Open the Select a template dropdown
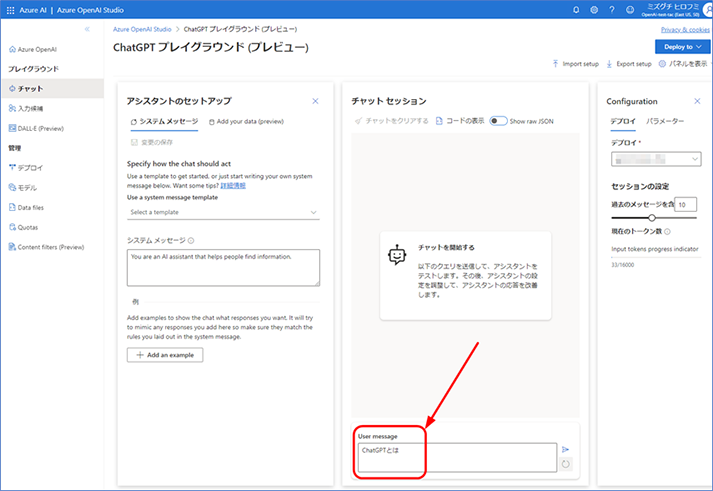This screenshot has width=713, height=491. coord(223,212)
